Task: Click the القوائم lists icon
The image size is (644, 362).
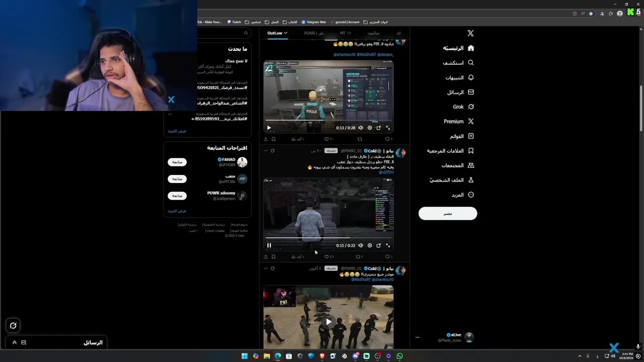Action: pos(471,136)
